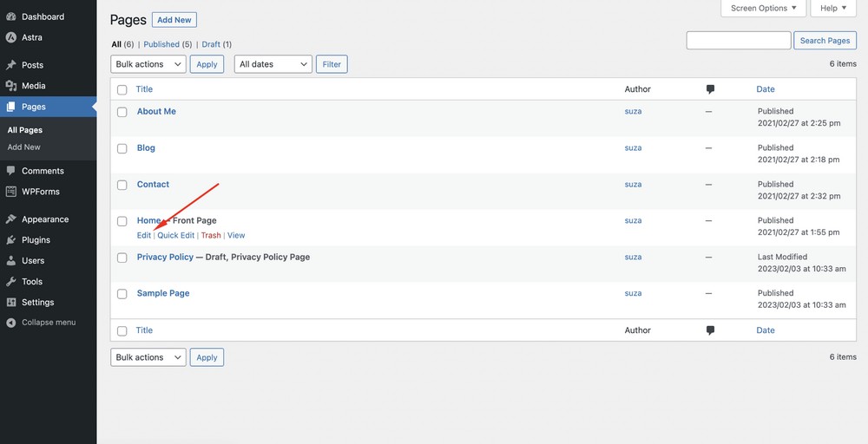868x444 pixels.
Task: Click Quick Edit link under Home
Action: [x=176, y=235]
